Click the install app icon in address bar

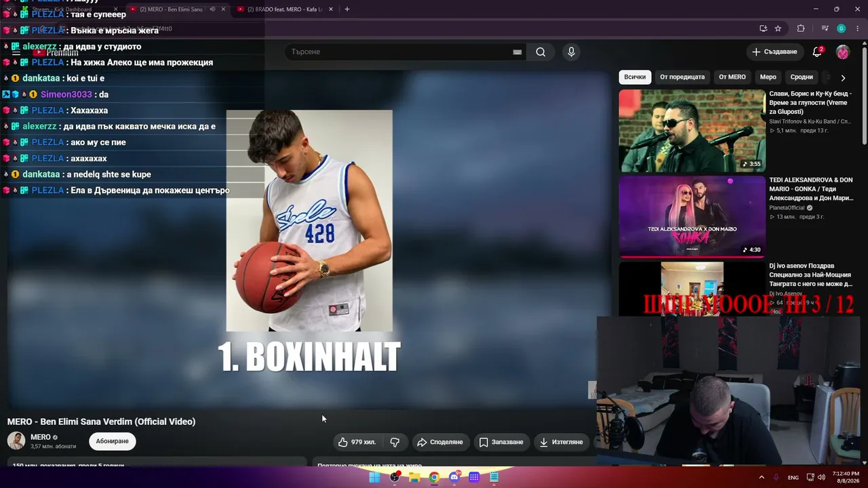[764, 28]
